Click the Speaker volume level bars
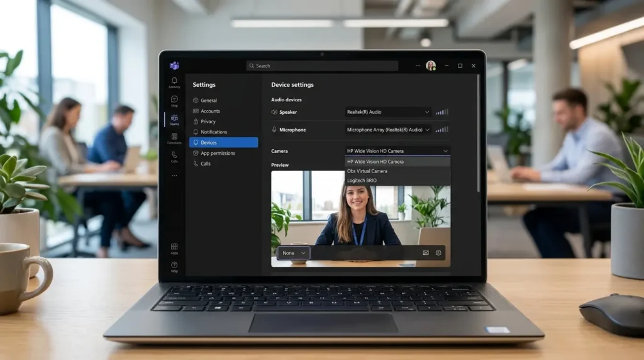The height and width of the screenshot is (360, 644). point(442,112)
